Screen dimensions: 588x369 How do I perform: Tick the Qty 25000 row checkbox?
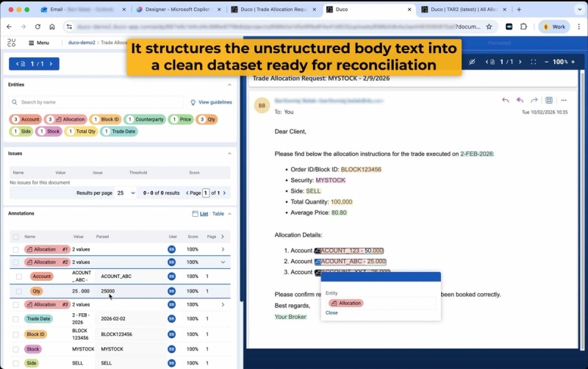pos(19,291)
